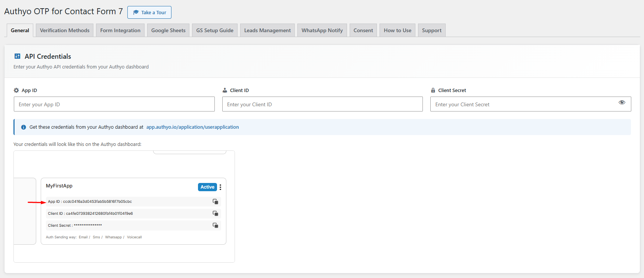
Task: Open the Support tab
Action: click(432, 30)
